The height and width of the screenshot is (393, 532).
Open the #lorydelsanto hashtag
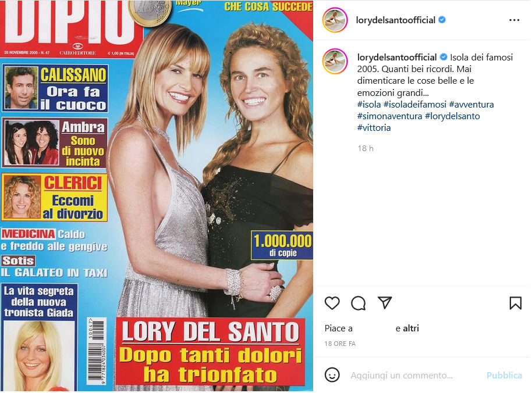click(452, 116)
